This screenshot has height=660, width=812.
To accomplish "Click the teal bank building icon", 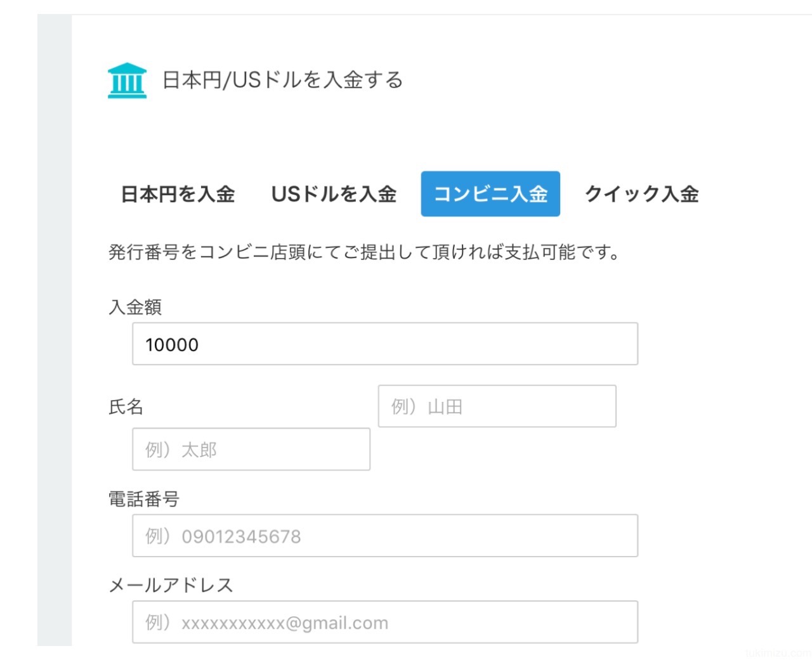I will click(x=127, y=81).
